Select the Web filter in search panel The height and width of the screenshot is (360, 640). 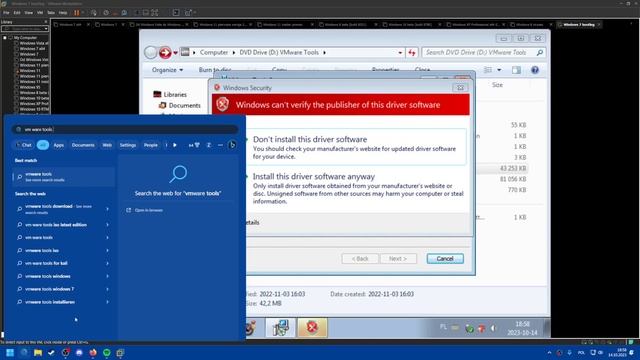(107, 145)
